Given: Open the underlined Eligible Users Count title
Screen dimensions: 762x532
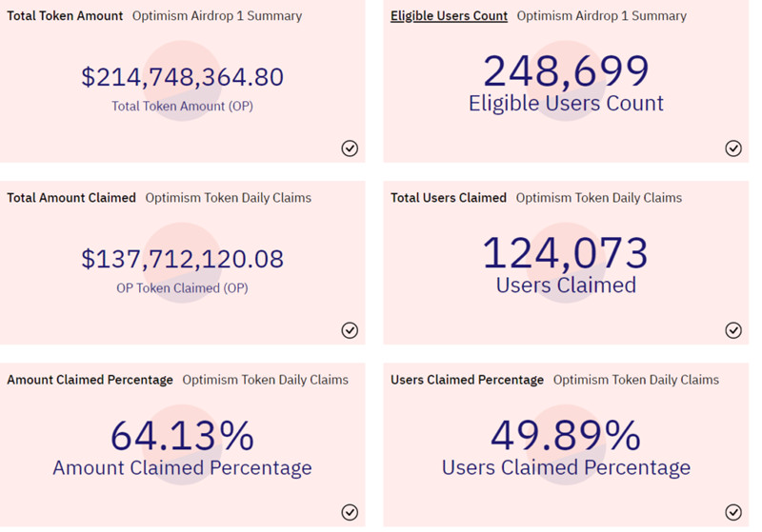Looking at the screenshot, I should coord(449,16).
